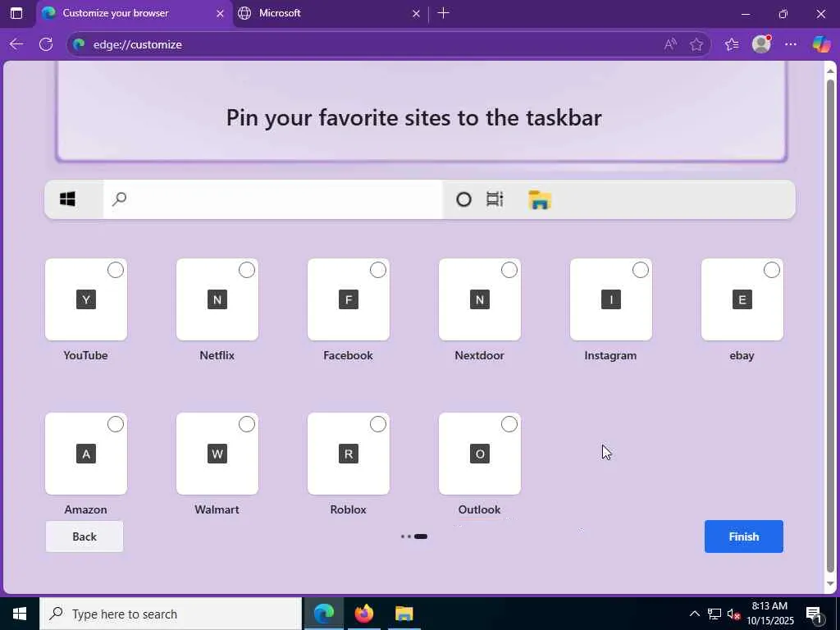840x630 pixels.
Task: Click the Outlook O tile icon
Action: point(479,454)
